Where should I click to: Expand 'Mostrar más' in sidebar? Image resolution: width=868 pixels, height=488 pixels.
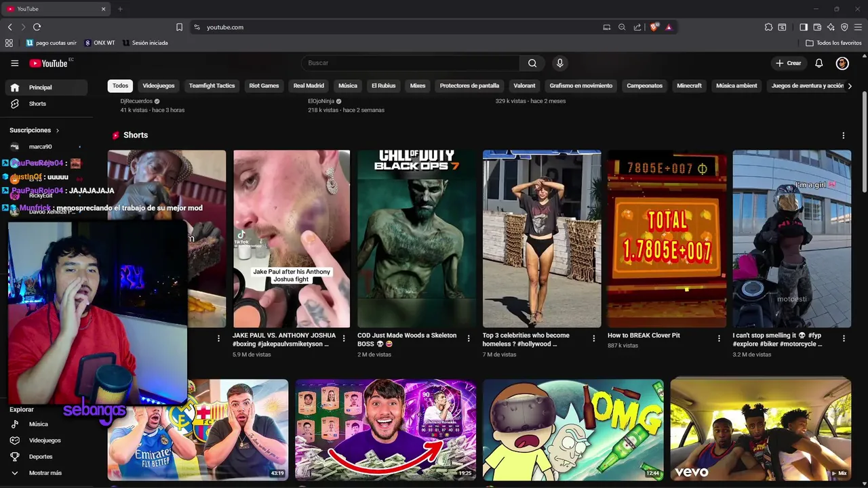pyautogui.click(x=46, y=473)
